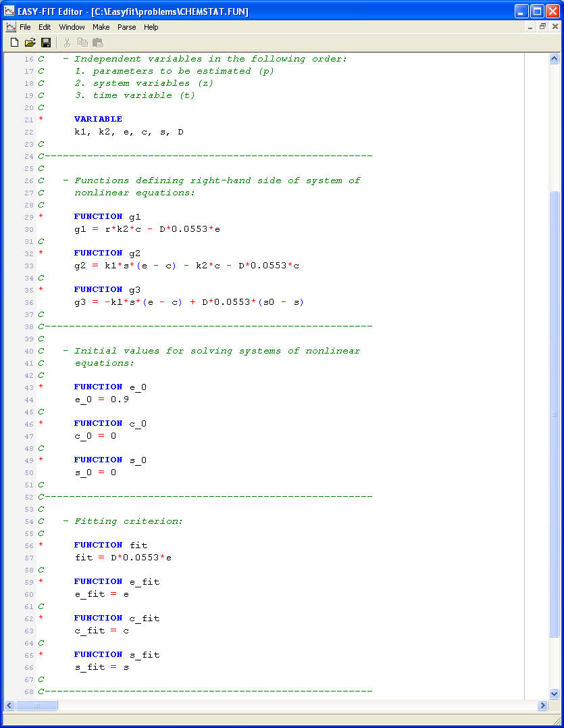The height and width of the screenshot is (728, 564).
Task: Click the Cut scissors icon
Action: (67, 43)
